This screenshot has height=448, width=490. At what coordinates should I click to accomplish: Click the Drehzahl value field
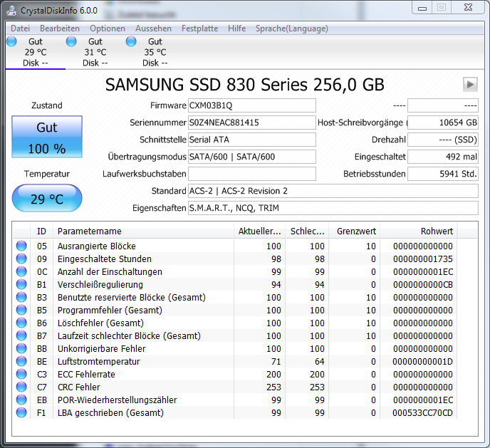pos(443,140)
